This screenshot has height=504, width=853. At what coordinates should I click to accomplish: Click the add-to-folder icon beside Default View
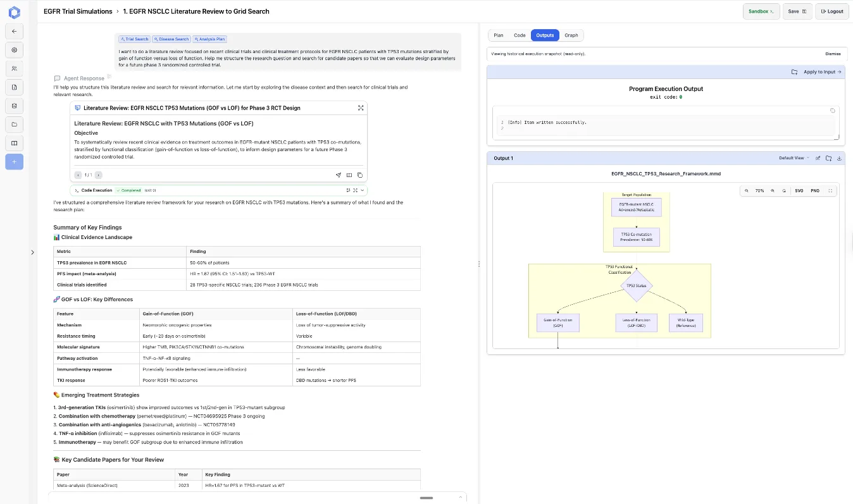pos(828,158)
